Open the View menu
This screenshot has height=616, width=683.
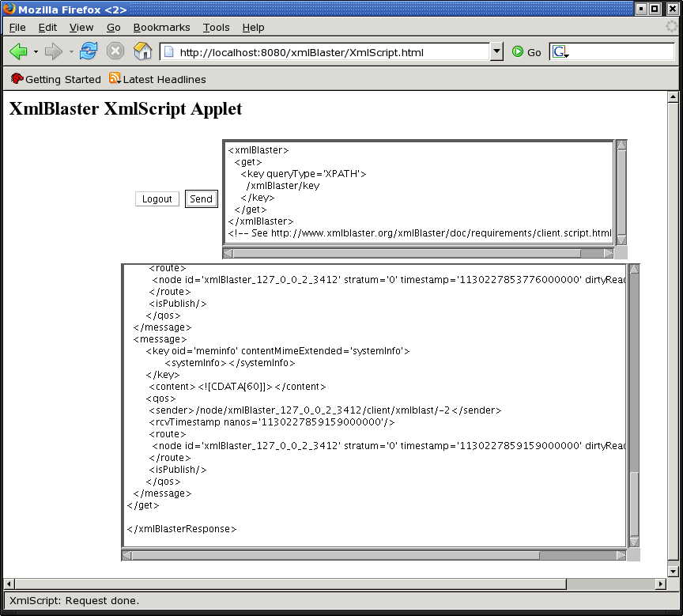(x=81, y=28)
